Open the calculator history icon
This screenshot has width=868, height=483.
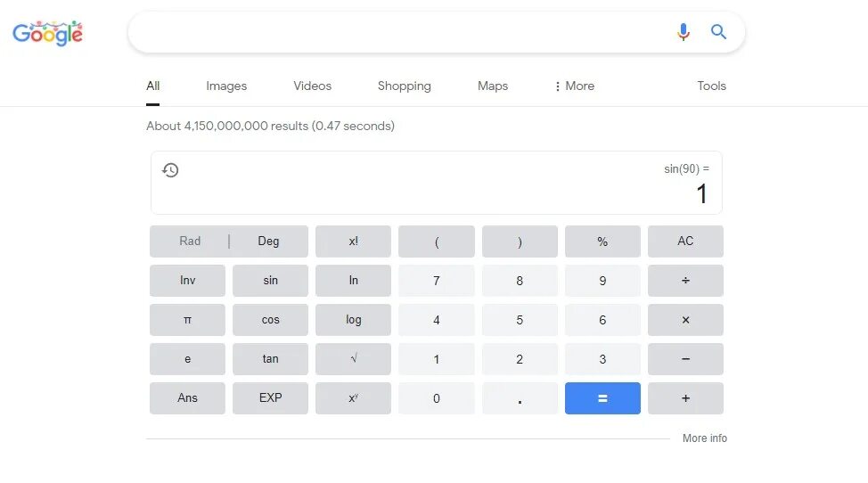[x=171, y=170]
